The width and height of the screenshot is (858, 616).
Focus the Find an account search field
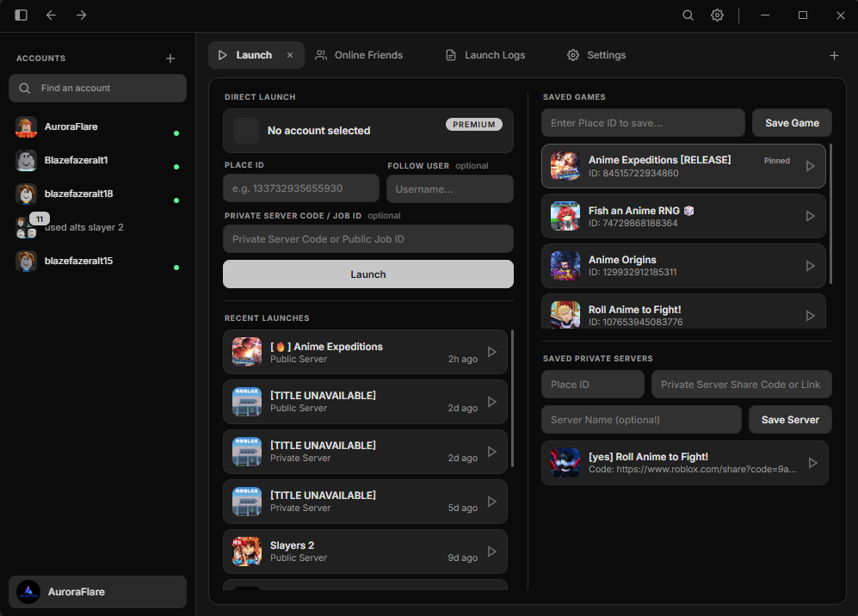97,88
